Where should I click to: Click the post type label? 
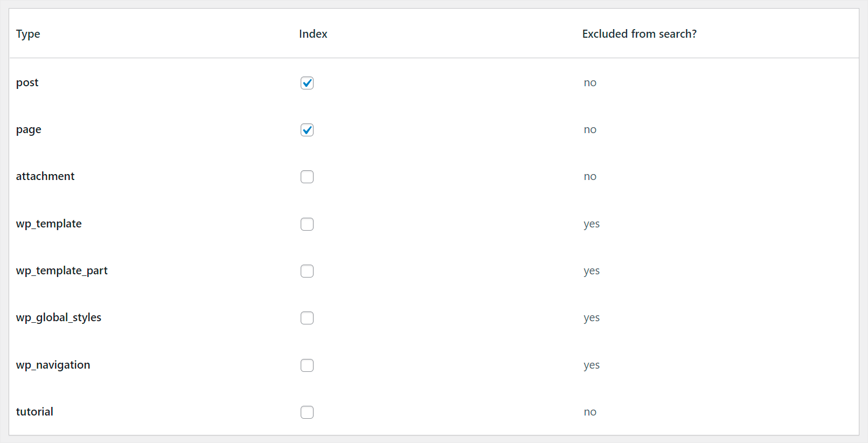click(x=27, y=82)
